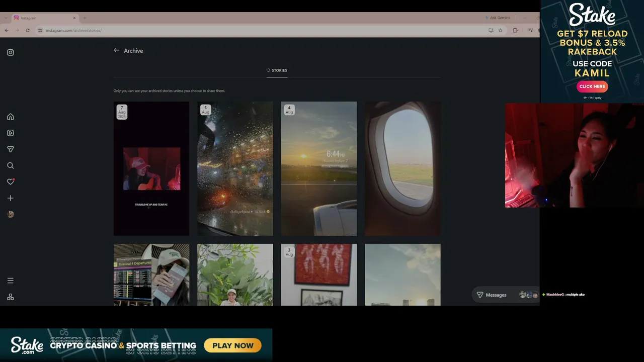Click the Create plus icon
Screen dimensions: 644x362
10,198
